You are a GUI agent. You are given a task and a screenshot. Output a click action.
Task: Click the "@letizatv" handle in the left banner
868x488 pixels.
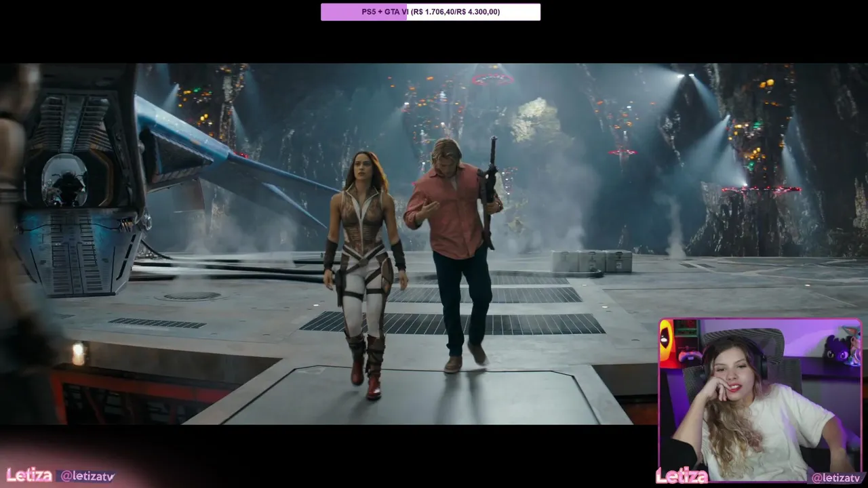(x=87, y=476)
